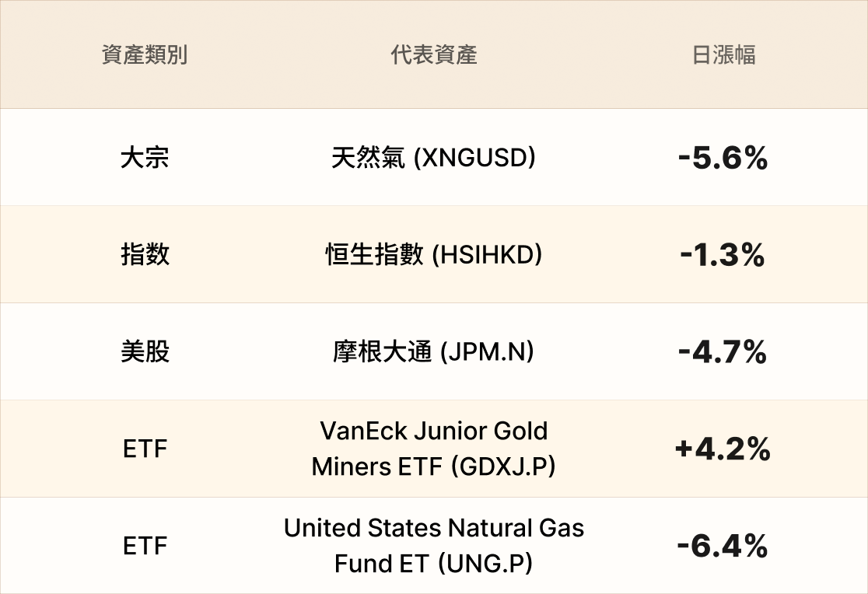Viewport: 868px width, 594px height.
Task: Click the 代表資產 column header
Action: point(434,55)
